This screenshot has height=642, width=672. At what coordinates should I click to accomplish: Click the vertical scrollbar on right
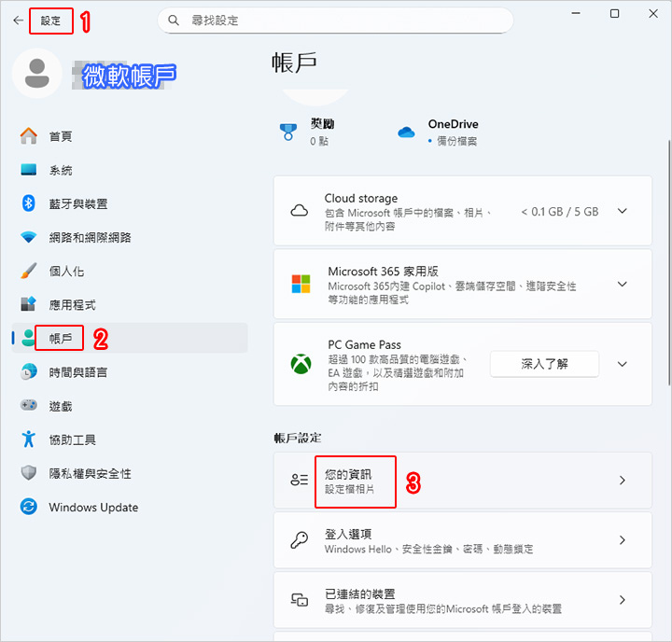668,262
